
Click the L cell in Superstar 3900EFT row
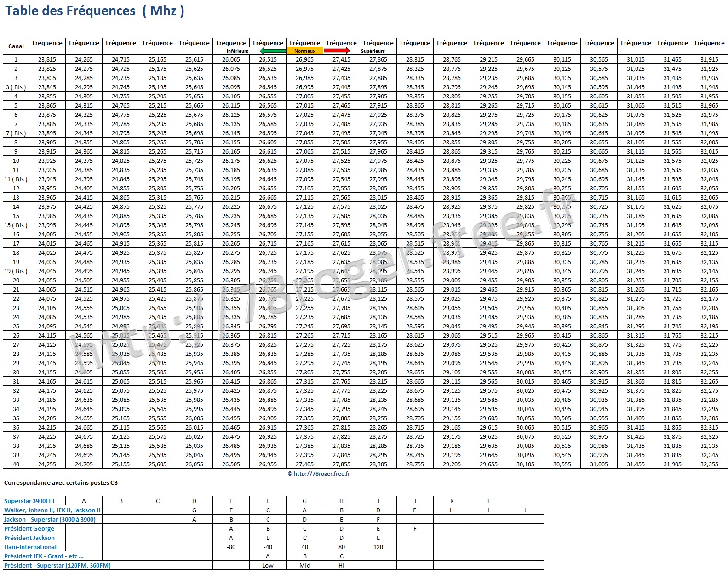coord(489,501)
